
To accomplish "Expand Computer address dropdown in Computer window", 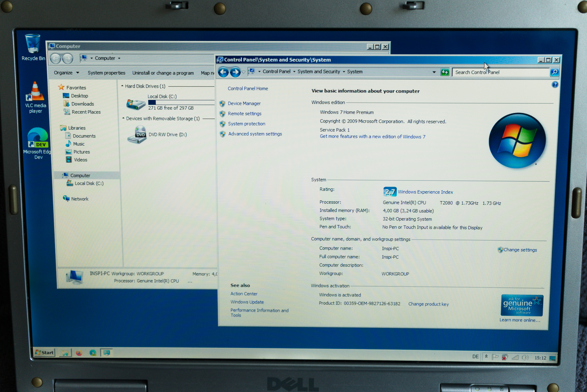I will click(x=119, y=58).
